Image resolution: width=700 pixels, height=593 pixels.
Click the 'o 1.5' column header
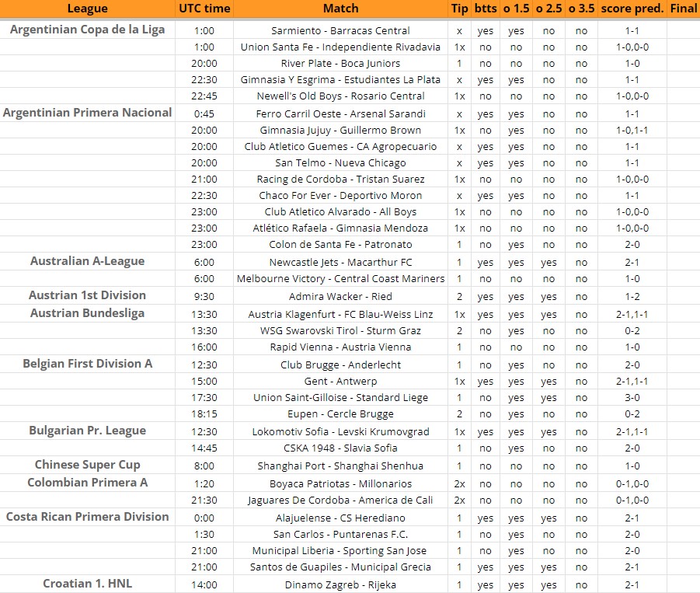click(x=516, y=9)
